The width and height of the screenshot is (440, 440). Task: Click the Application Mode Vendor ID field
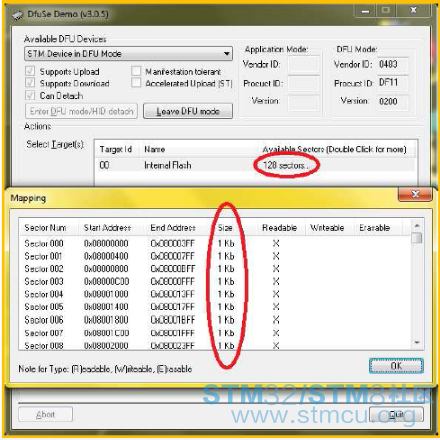click(x=304, y=64)
